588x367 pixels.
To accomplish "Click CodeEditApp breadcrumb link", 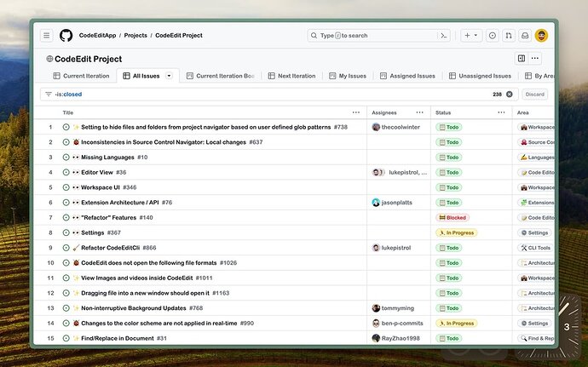I will point(97,35).
